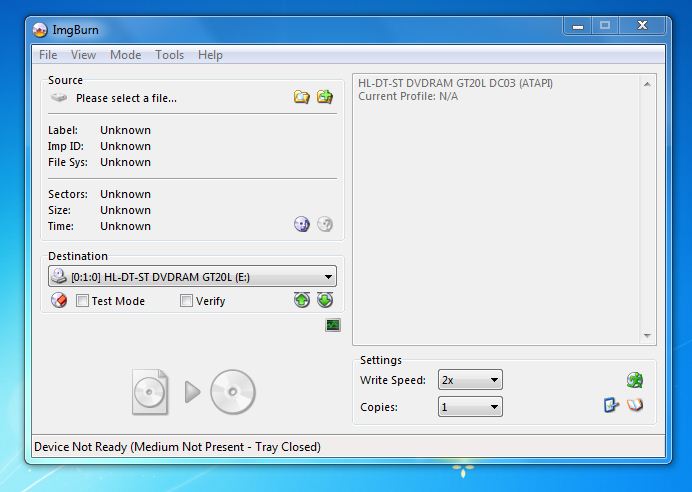
Task: Click the 'HL-DT-ST DVDRAM GT20L DC03 (ATAPI)' text
Action: [455, 83]
